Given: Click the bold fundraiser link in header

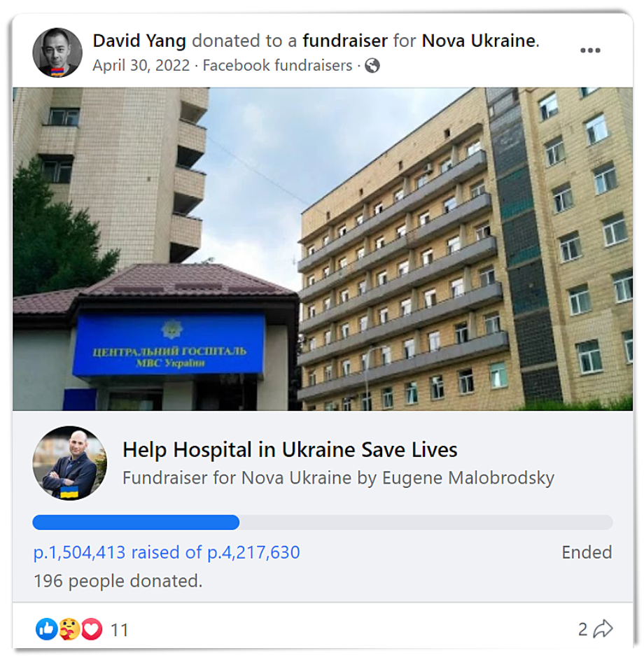Looking at the screenshot, I should 345,41.
